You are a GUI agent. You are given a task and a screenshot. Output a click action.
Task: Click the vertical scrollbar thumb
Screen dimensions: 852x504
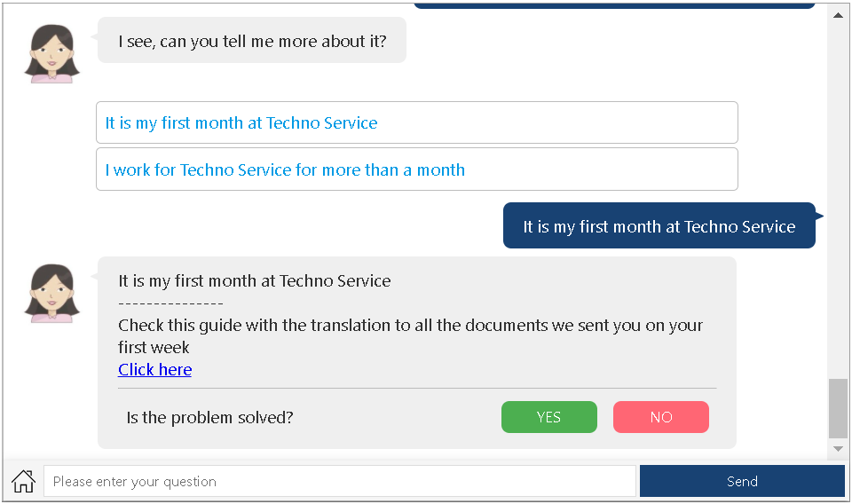point(838,408)
